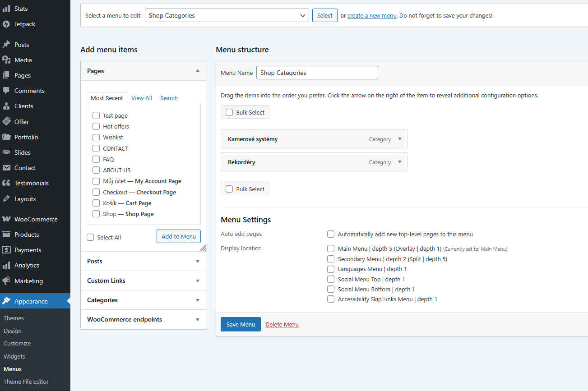This screenshot has height=391, width=588.
Task: Switch to the View All tab
Action: [141, 98]
